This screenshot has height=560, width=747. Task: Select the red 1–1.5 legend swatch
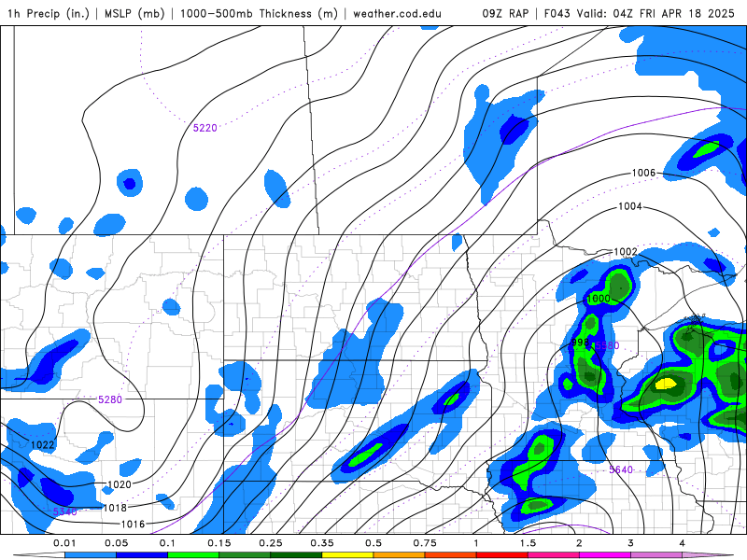502,555
